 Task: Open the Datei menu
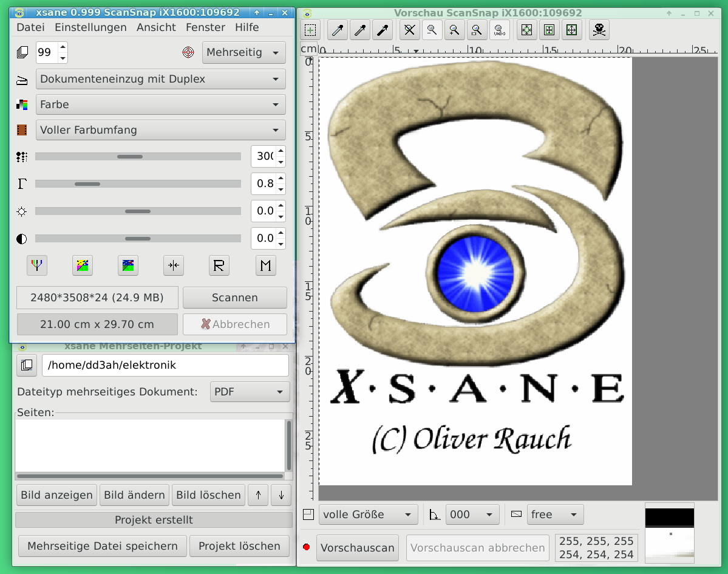pyautogui.click(x=30, y=27)
